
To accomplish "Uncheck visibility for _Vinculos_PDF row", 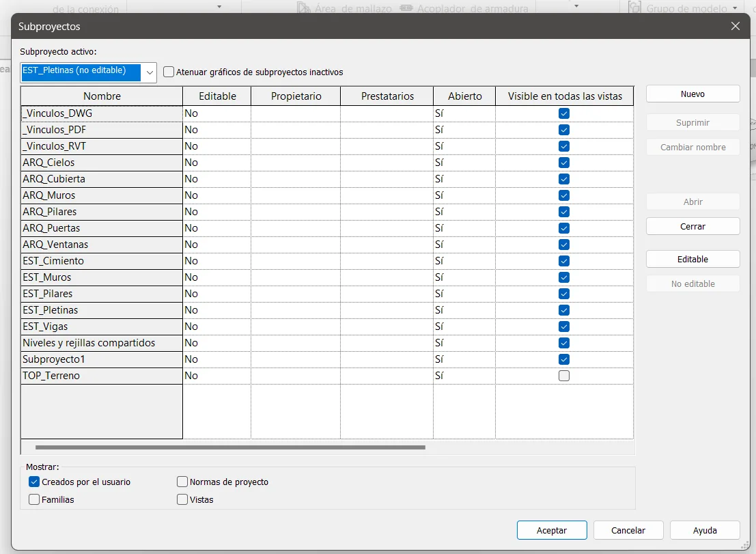I will click(563, 130).
